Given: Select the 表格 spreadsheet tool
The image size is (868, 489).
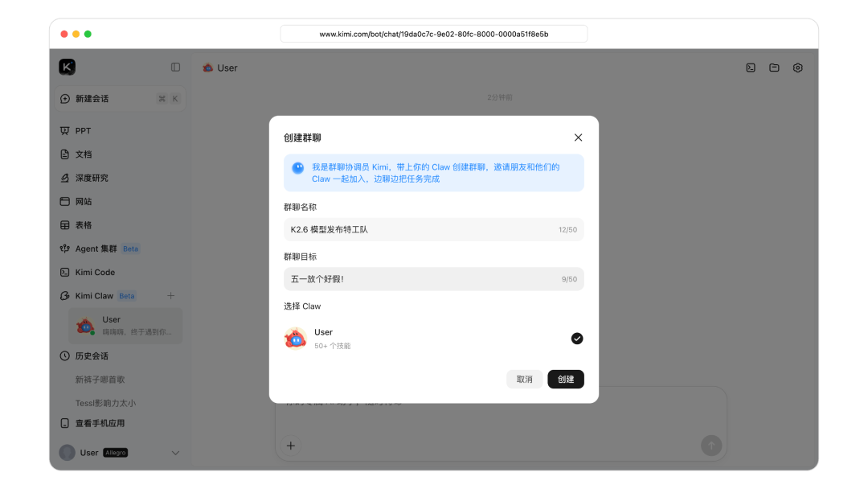Looking at the screenshot, I should coord(83,224).
